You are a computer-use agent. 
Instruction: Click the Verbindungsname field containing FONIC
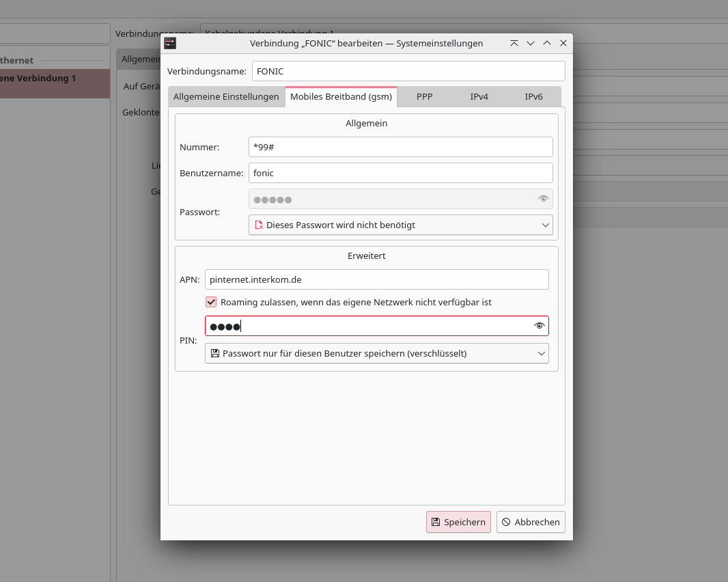tap(408, 71)
